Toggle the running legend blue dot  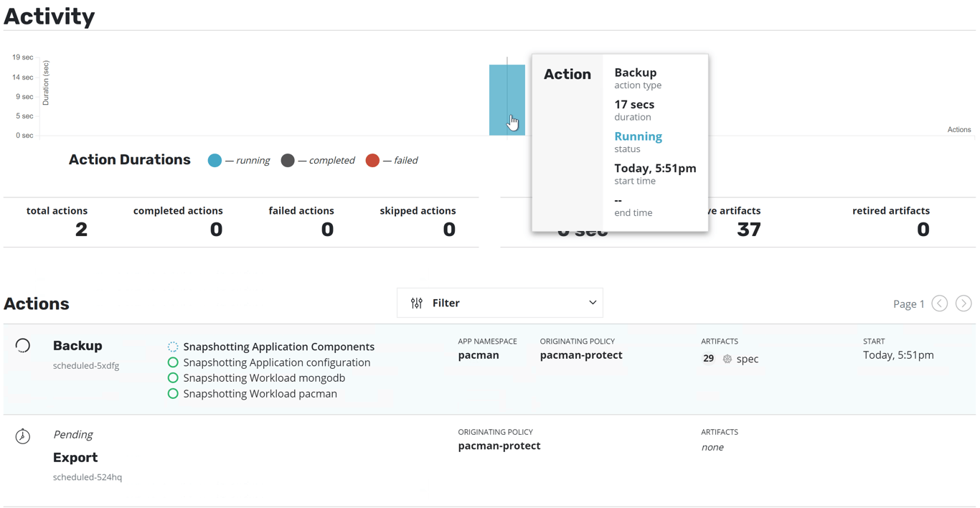point(215,161)
